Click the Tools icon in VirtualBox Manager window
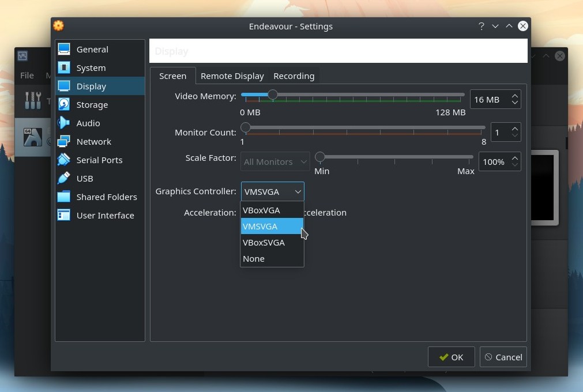The width and height of the screenshot is (583, 392). [x=33, y=101]
